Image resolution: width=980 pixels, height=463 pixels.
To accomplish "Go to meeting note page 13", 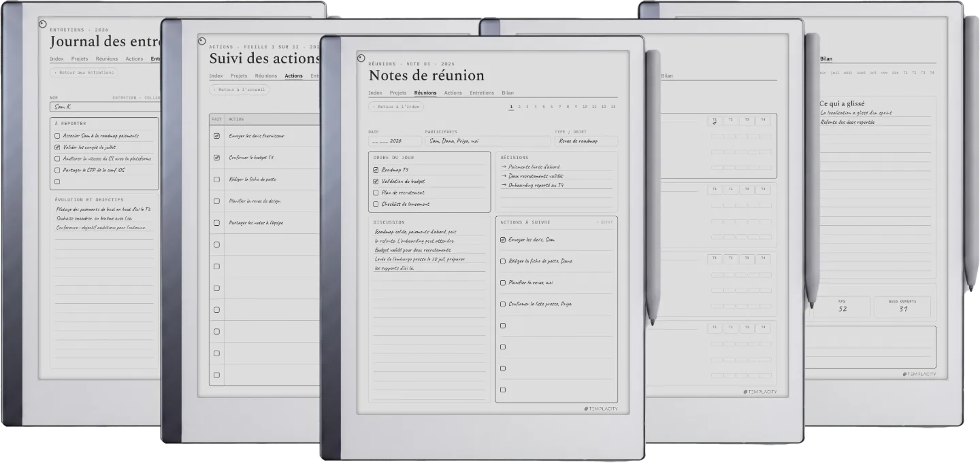I will pos(612,107).
